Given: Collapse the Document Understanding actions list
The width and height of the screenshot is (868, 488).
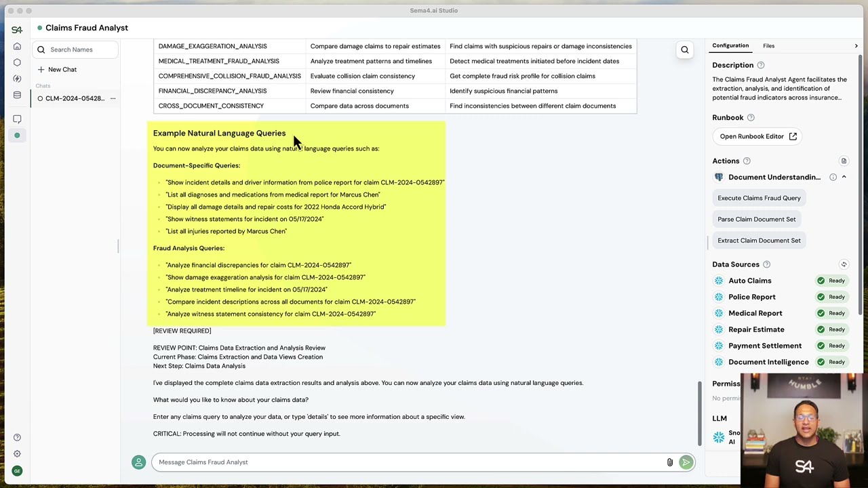Looking at the screenshot, I should [844, 177].
